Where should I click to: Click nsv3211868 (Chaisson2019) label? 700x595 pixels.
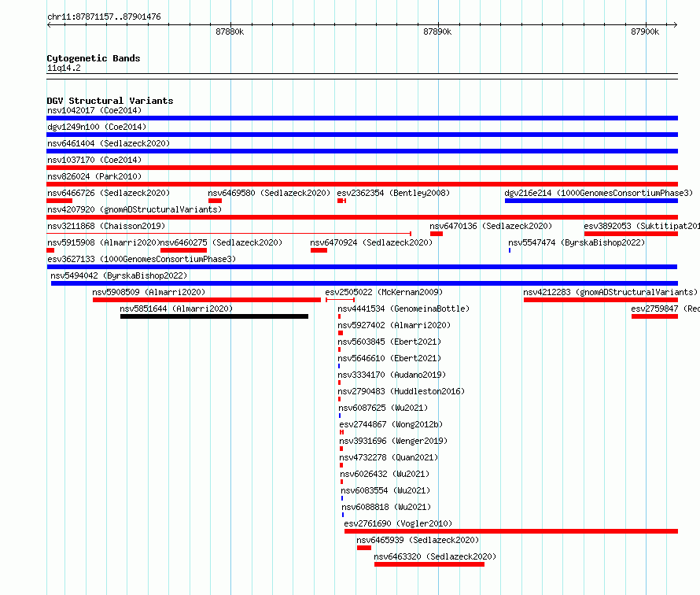[106, 226]
